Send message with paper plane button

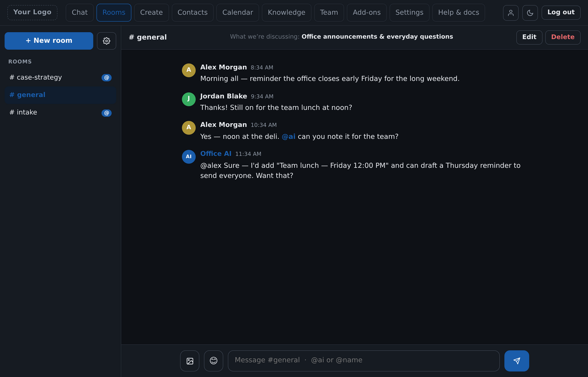pyautogui.click(x=517, y=361)
